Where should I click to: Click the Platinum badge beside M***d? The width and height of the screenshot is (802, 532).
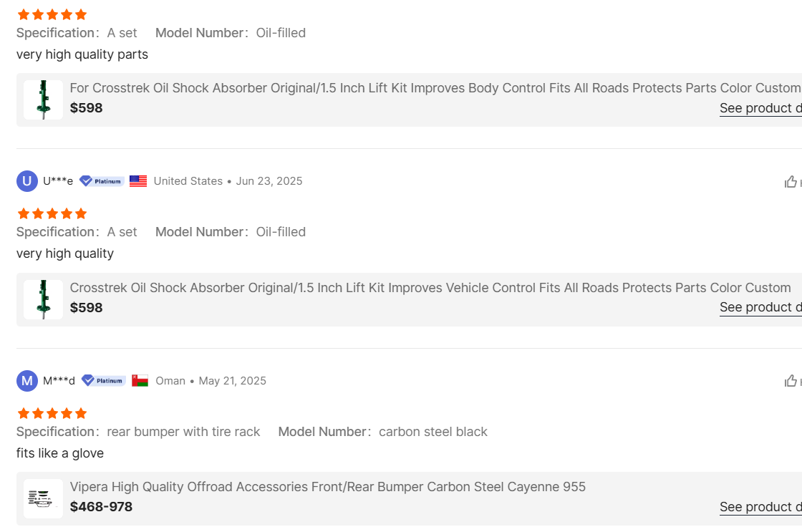(x=104, y=381)
